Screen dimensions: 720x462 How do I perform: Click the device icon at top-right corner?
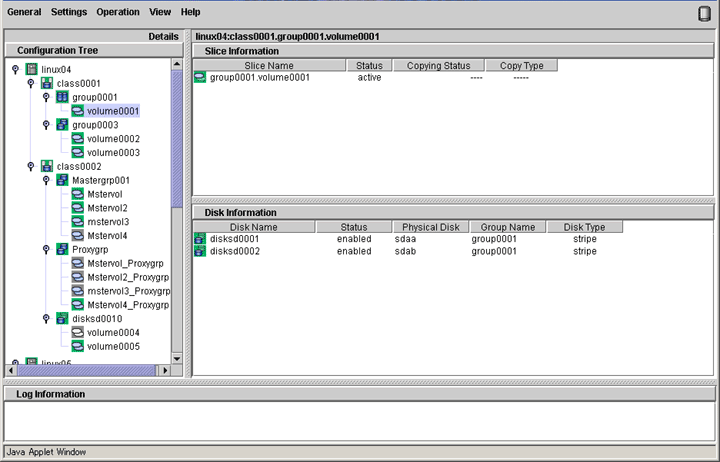click(x=703, y=13)
